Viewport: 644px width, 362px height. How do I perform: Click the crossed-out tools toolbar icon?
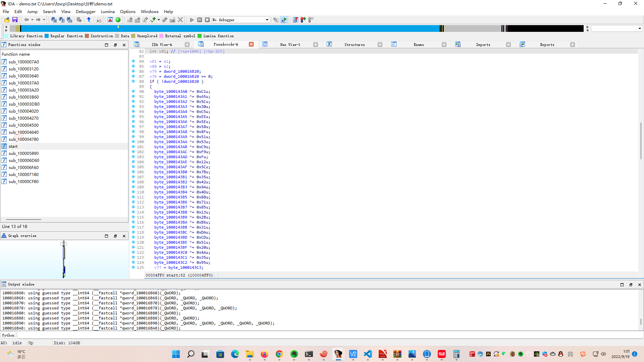(x=311, y=20)
